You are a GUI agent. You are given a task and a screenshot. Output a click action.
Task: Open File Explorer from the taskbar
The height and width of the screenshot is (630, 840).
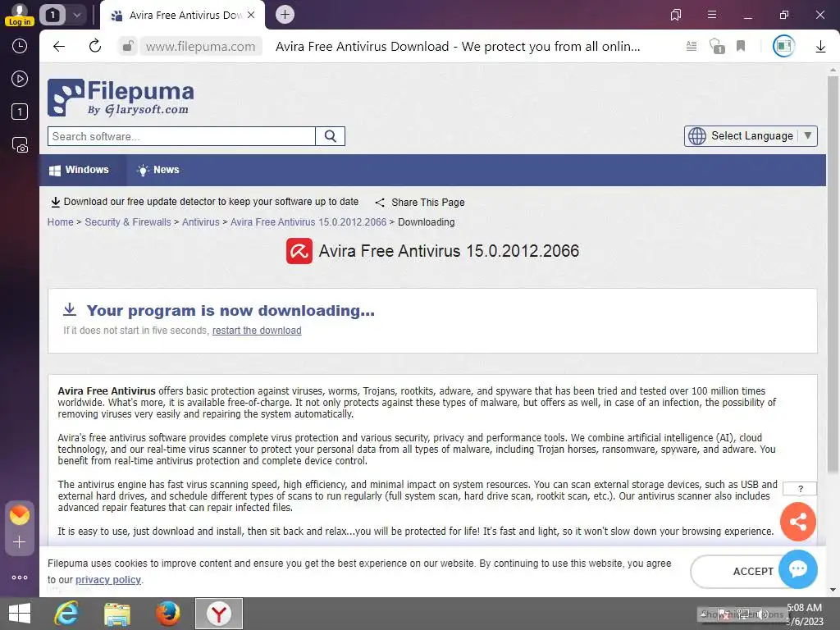(x=116, y=614)
